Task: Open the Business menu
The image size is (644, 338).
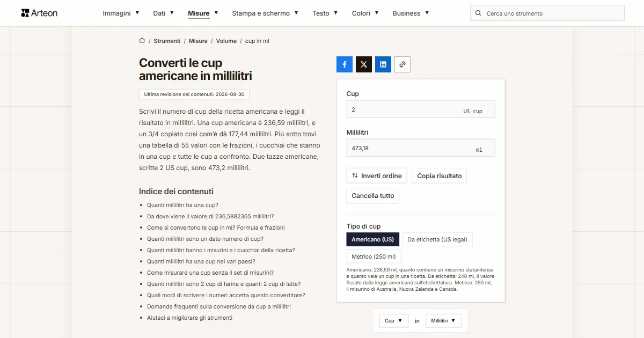Action: [411, 13]
